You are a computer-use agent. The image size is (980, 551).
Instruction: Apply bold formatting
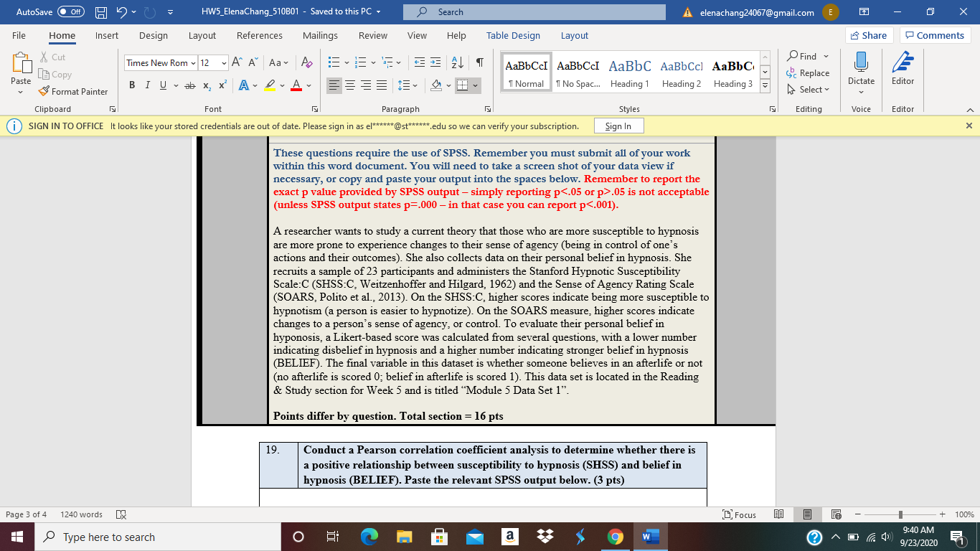(131, 85)
